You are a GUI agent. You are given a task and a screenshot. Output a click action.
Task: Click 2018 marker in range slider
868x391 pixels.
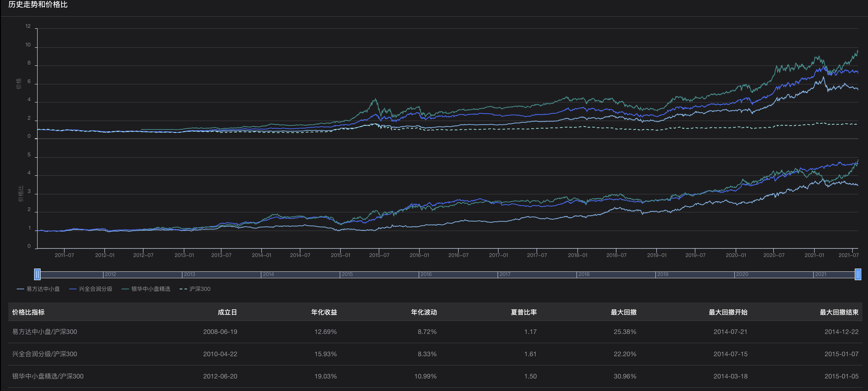pos(584,275)
